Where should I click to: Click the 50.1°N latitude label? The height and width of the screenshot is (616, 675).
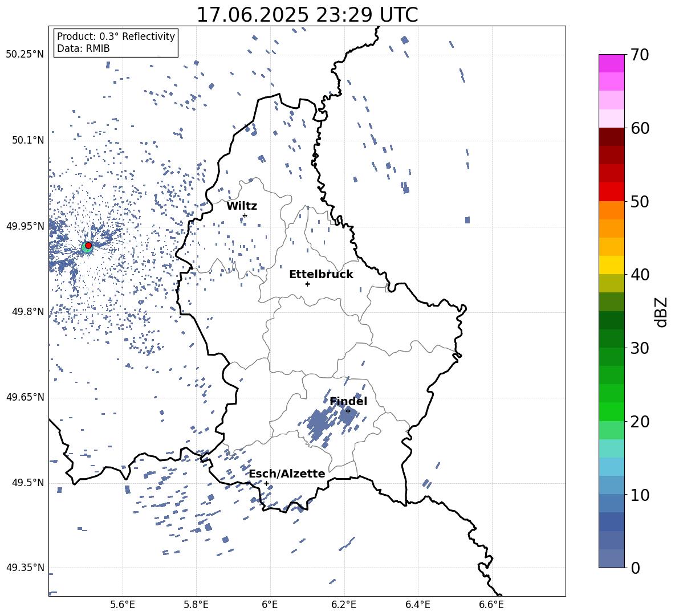pyautogui.click(x=27, y=140)
